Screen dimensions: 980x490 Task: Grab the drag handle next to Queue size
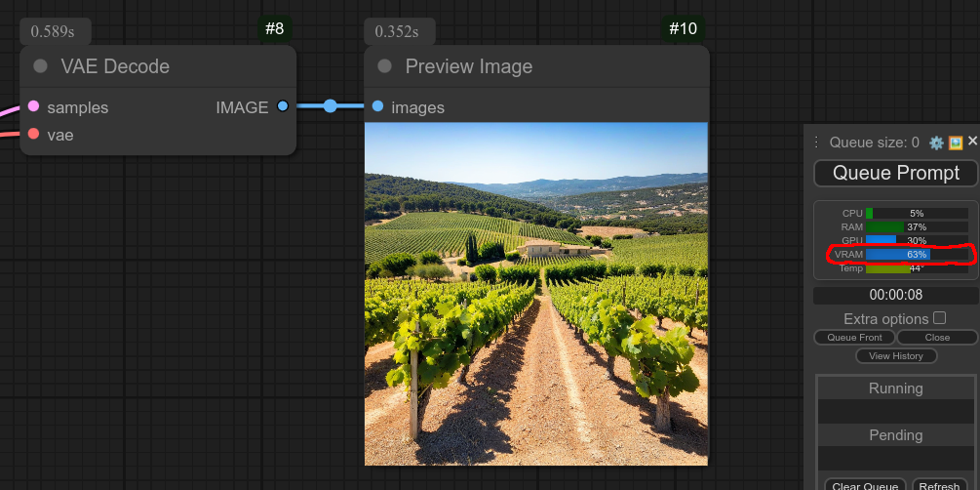(817, 143)
